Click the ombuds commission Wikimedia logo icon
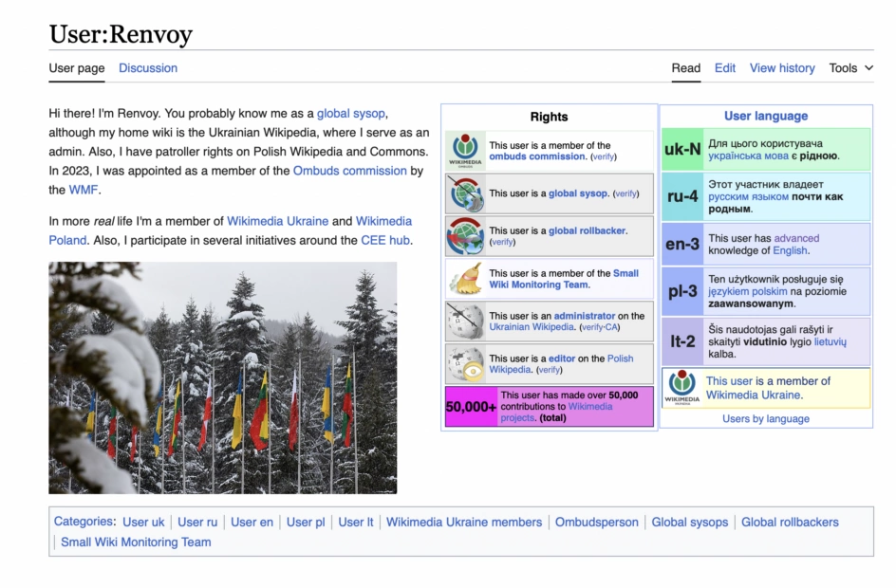Image resolution: width=896 pixels, height=588 pixels. click(465, 151)
